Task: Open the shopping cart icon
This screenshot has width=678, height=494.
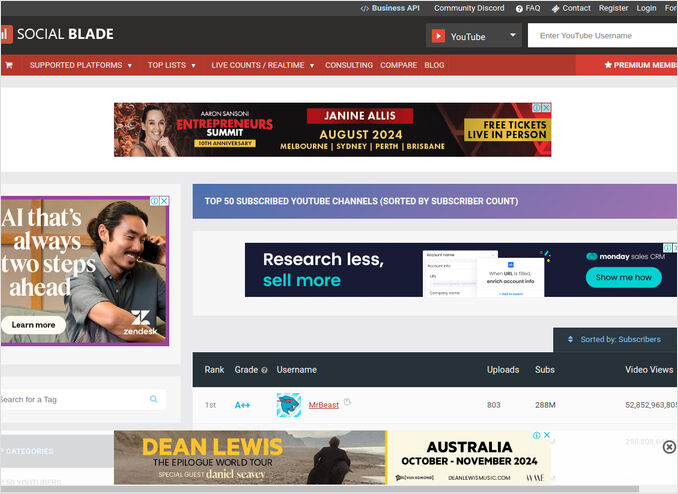Action: coord(9,65)
